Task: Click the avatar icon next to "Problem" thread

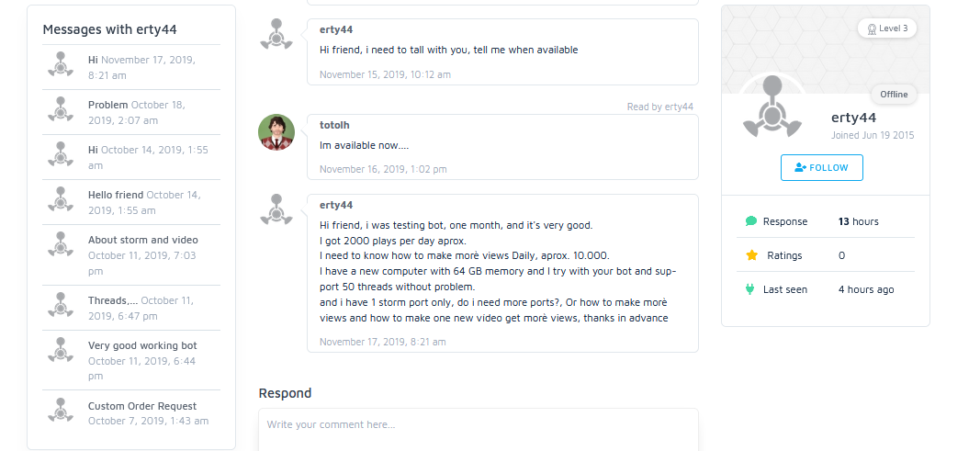Action: click(x=61, y=110)
